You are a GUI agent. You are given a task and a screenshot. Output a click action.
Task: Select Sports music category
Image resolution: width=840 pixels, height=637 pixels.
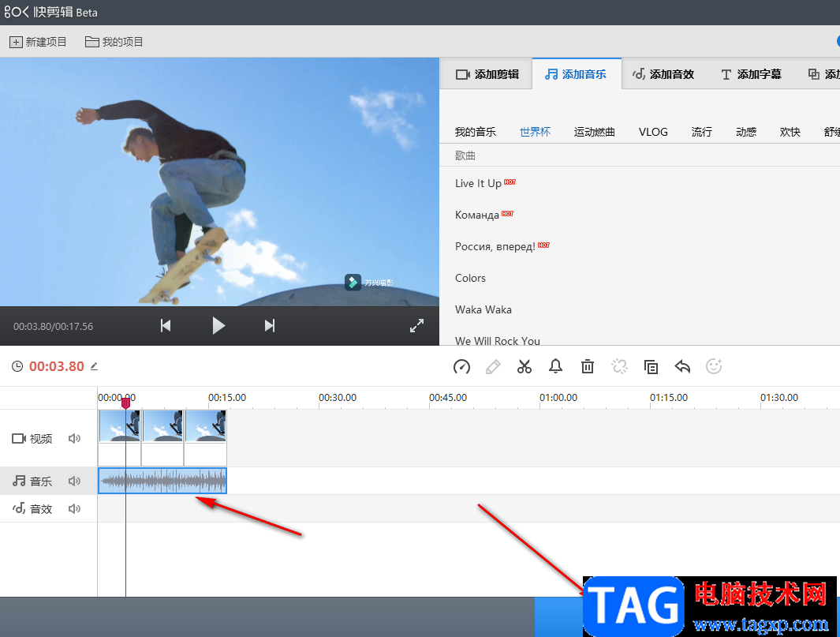[x=594, y=132]
